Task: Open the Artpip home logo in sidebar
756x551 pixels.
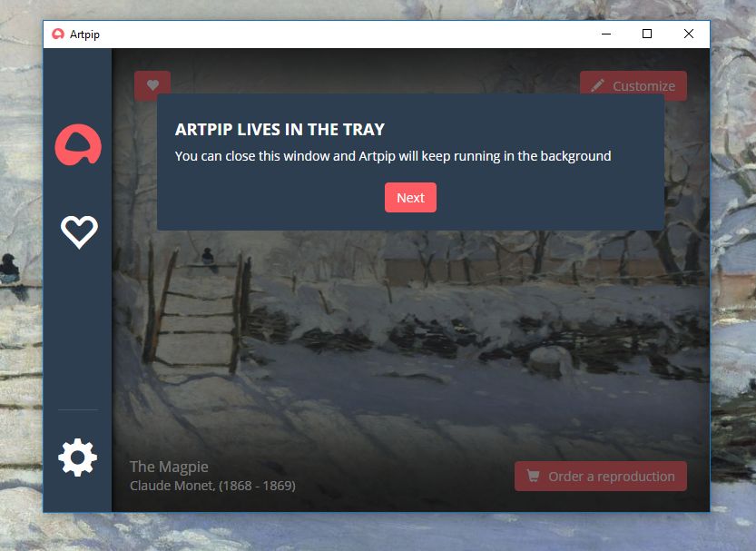Action: click(78, 144)
